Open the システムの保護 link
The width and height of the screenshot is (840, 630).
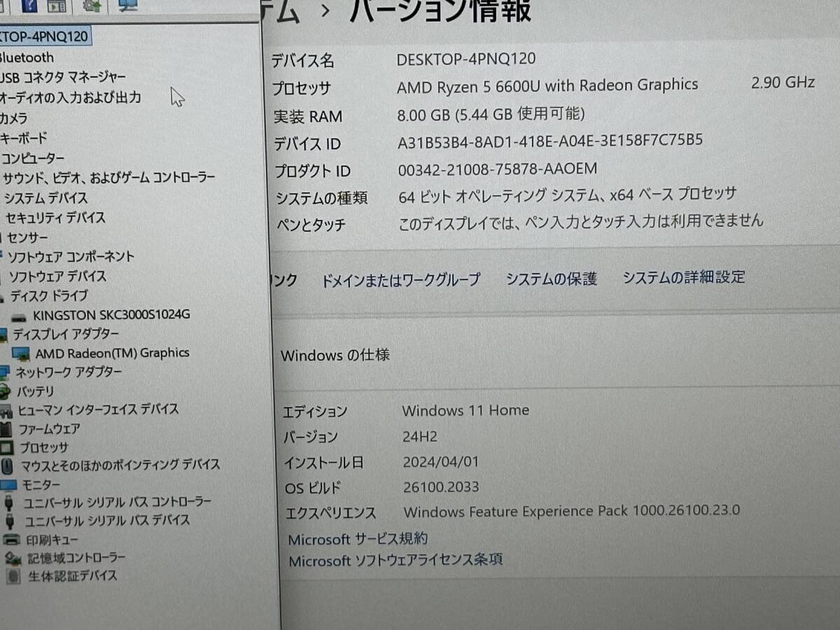click(x=552, y=279)
